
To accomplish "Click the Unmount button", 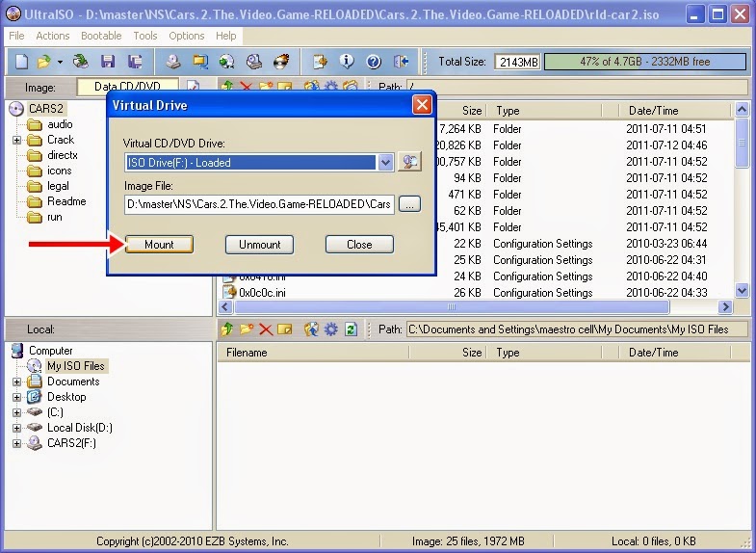I will click(259, 245).
